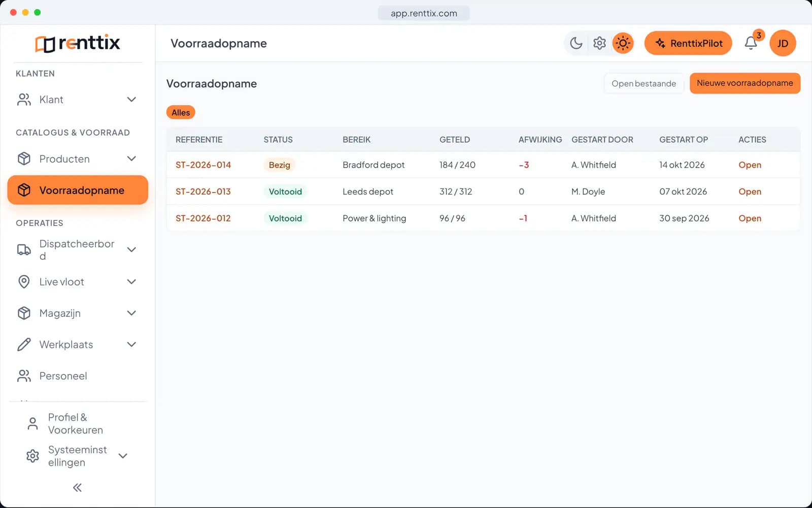The image size is (812, 508).
Task: Click deviation value -3
Action: [x=524, y=165]
